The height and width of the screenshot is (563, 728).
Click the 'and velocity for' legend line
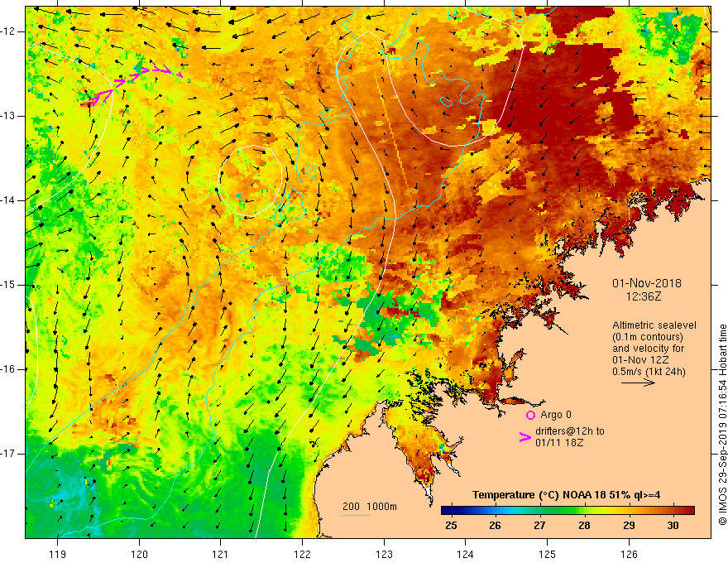pyautogui.click(x=648, y=349)
